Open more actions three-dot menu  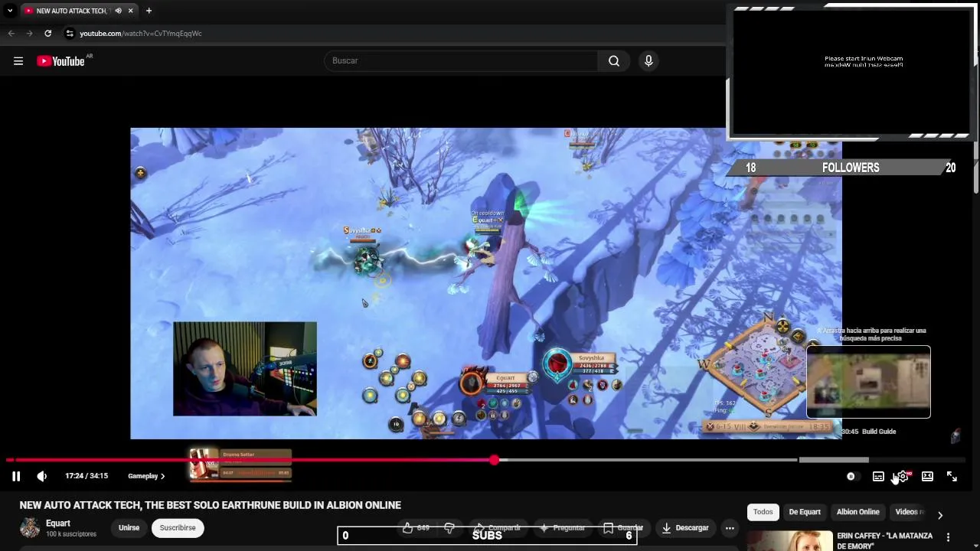[x=730, y=528]
